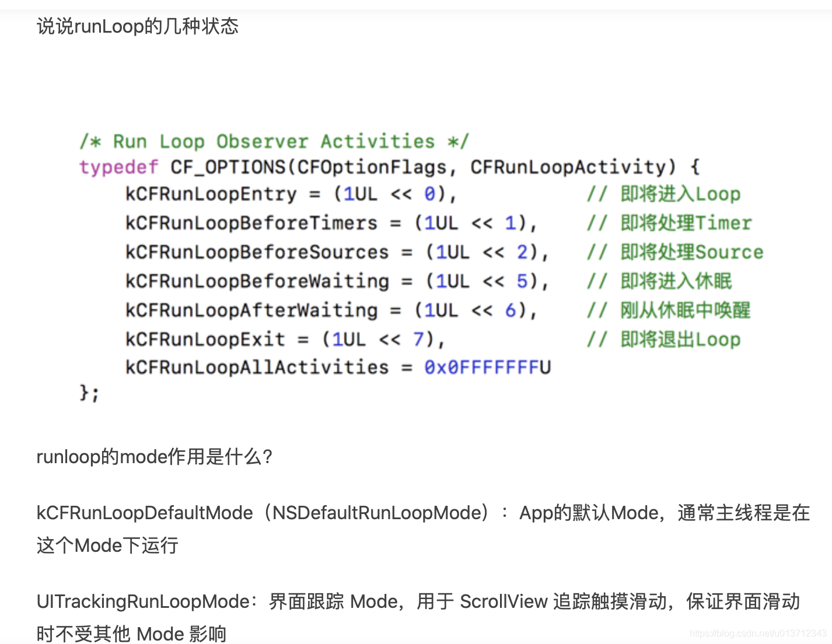This screenshot has width=832, height=644.
Task: Click the Run Loop Observer Activities comment
Action: (x=274, y=141)
